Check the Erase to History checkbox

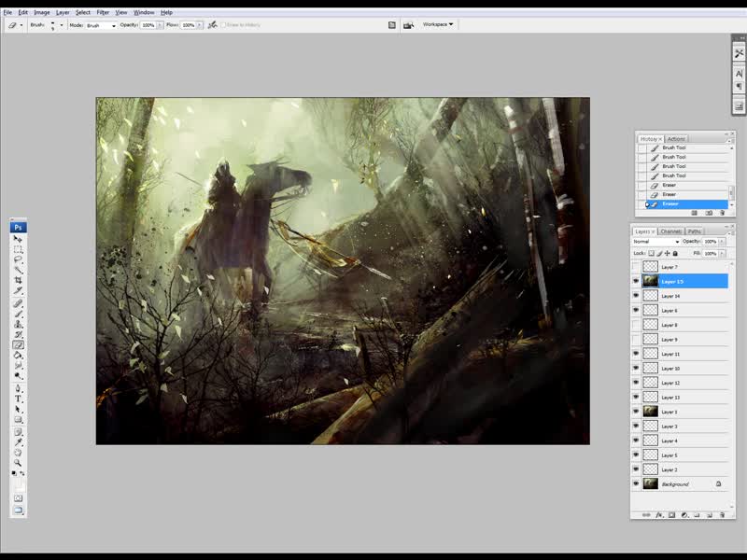click(223, 25)
